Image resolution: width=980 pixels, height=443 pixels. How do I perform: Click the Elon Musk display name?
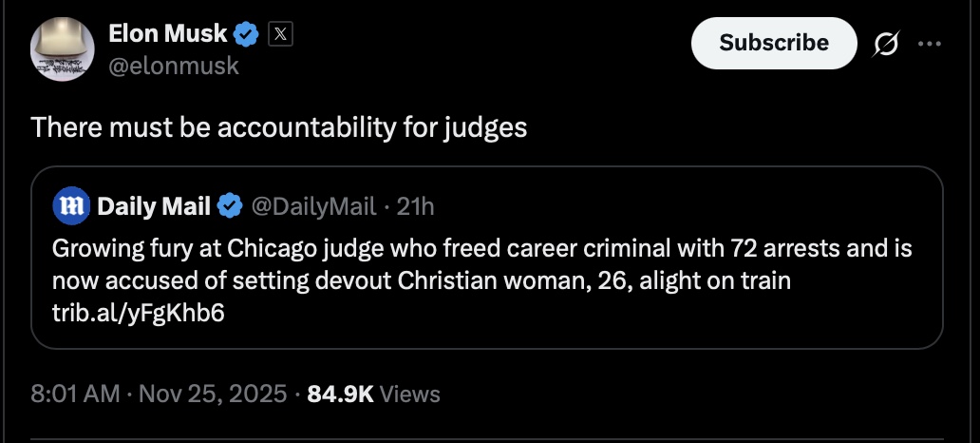pyautogui.click(x=168, y=34)
